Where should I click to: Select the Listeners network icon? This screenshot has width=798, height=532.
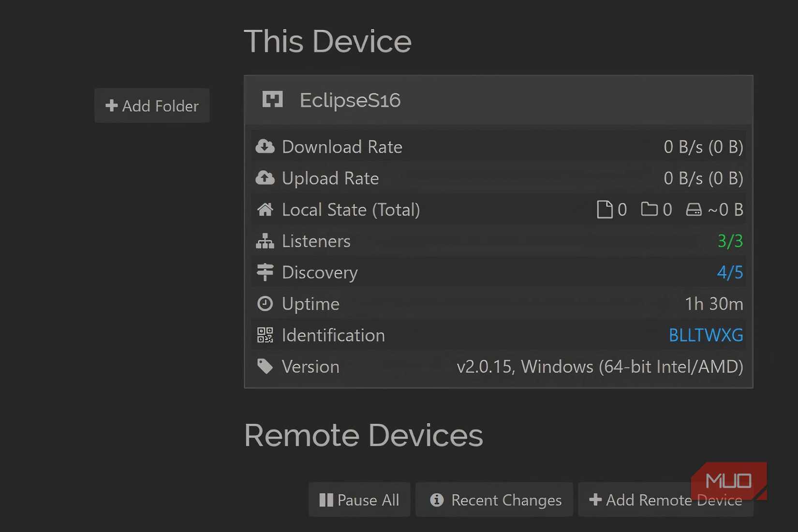[265, 241]
